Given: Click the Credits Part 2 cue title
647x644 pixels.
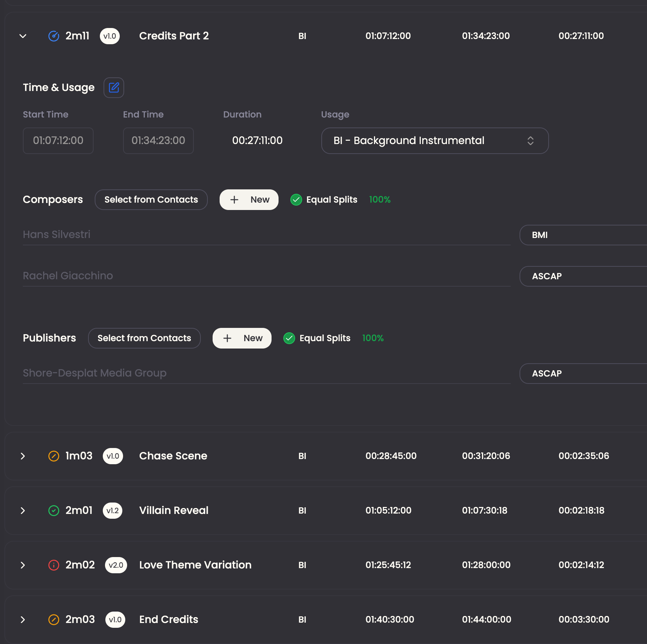Looking at the screenshot, I should [174, 36].
